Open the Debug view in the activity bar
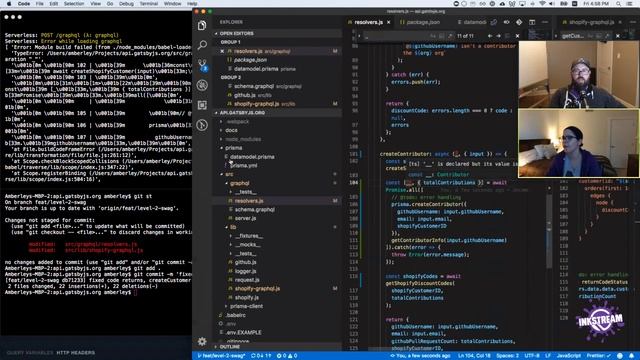The height and width of the screenshot is (360, 640). coord(202,85)
